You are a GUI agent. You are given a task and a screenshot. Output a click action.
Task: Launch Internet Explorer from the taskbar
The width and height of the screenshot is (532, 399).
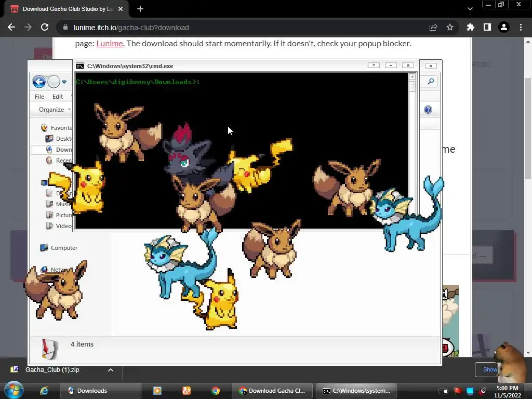point(44,391)
